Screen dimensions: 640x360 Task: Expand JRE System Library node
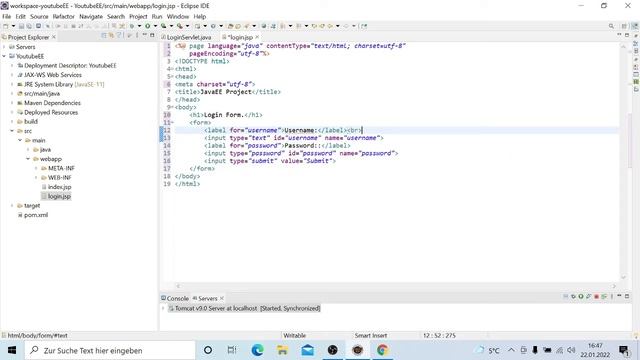coord(12,84)
